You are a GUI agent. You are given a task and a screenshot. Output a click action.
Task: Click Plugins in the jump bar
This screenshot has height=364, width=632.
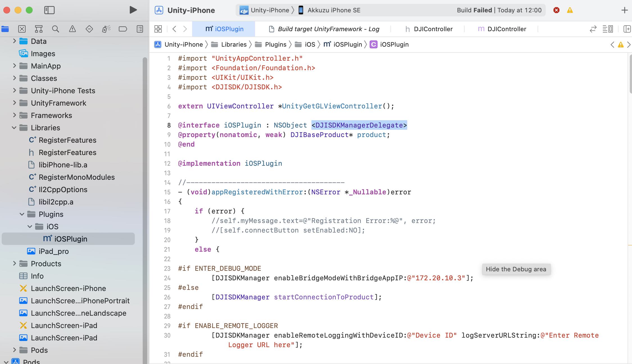coord(271,44)
